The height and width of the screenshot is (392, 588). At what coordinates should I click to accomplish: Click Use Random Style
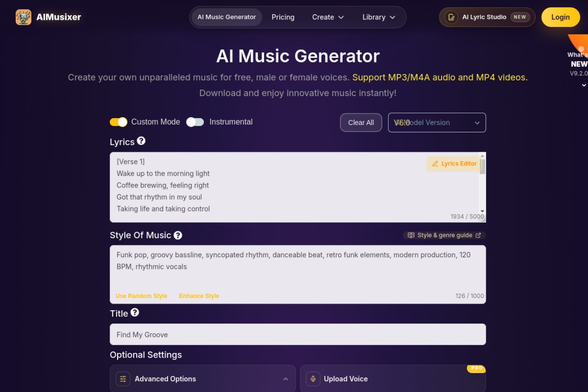click(x=141, y=296)
